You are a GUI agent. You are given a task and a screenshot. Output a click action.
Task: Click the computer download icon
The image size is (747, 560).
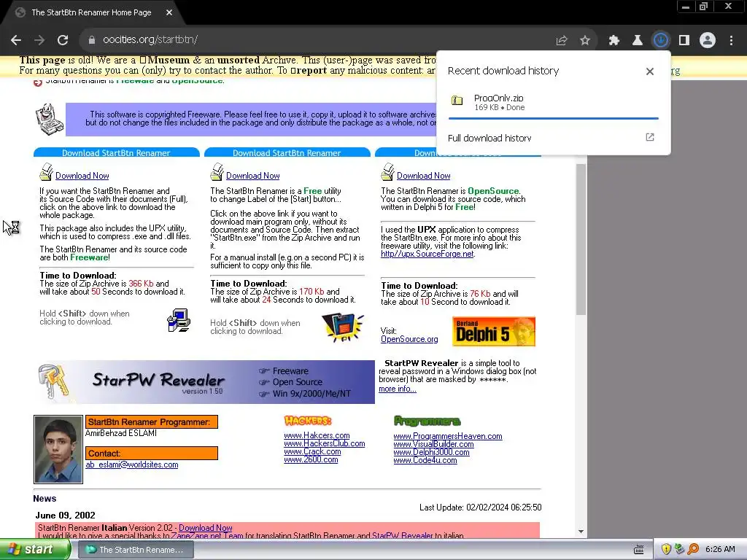coord(179,320)
